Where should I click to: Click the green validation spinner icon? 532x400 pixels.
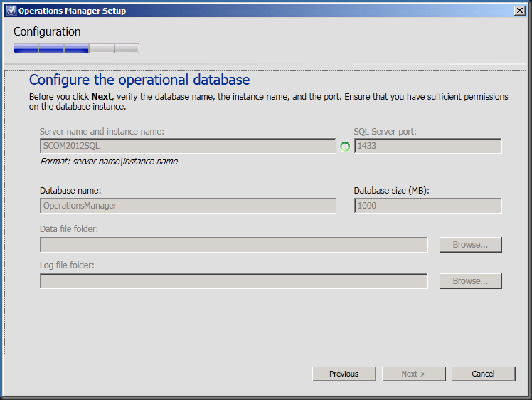(x=345, y=147)
